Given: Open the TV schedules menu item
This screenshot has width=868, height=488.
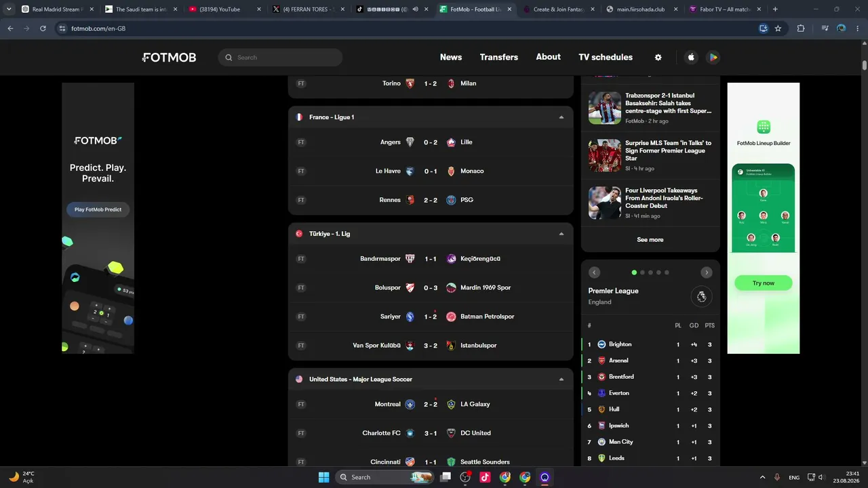Looking at the screenshot, I should pos(606,58).
